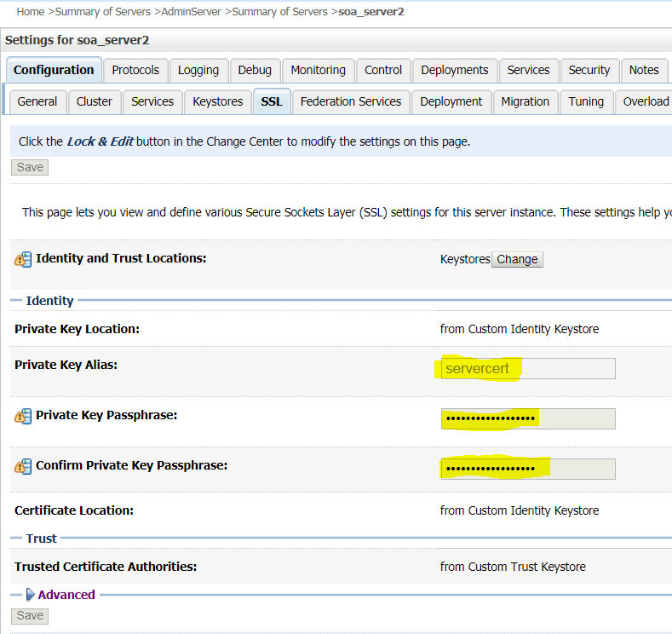Go to the Keystores subtab
Image resolution: width=672 pixels, height=634 pixels.
tap(218, 101)
